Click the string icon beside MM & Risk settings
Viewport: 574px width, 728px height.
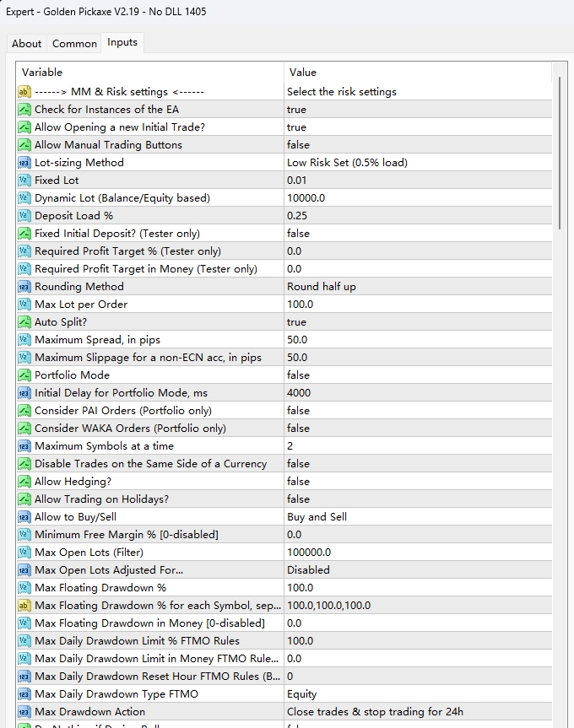(24, 92)
